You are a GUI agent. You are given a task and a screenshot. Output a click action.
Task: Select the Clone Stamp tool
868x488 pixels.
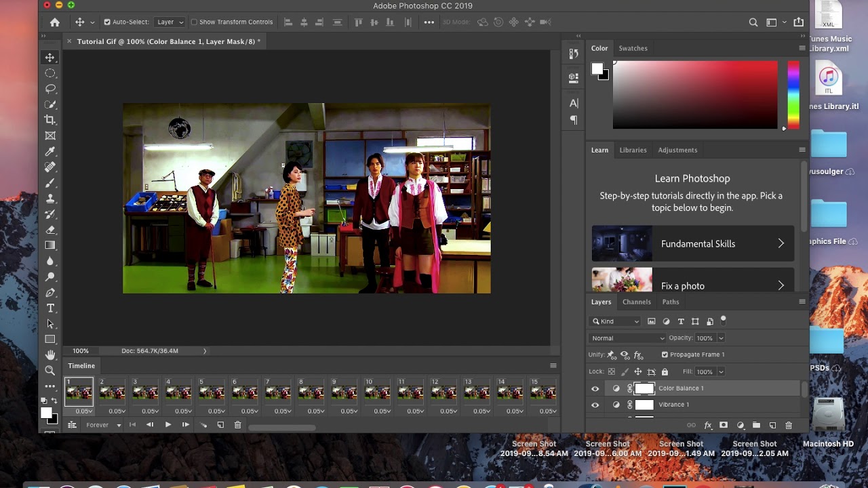(x=50, y=199)
